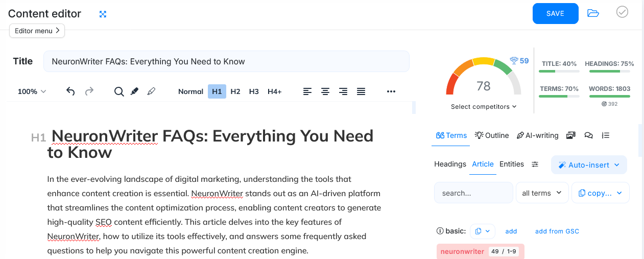
Task: Open the all terms filter dropdown
Action: click(x=542, y=193)
